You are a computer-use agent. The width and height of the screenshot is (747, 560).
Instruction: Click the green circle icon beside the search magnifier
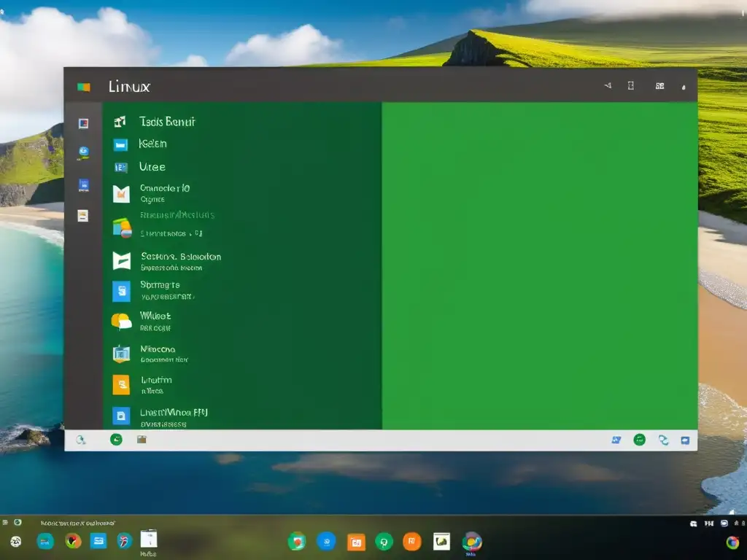click(x=116, y=440)
